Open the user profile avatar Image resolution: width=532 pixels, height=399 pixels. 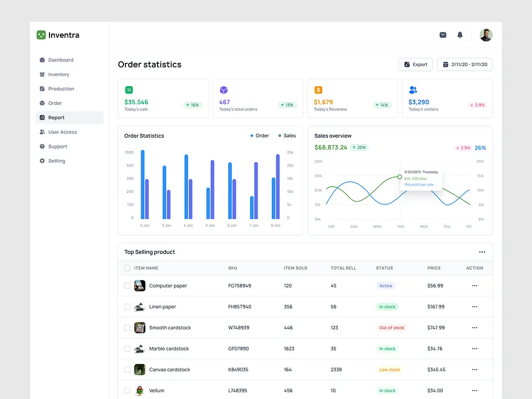click(x=486, y=34)
